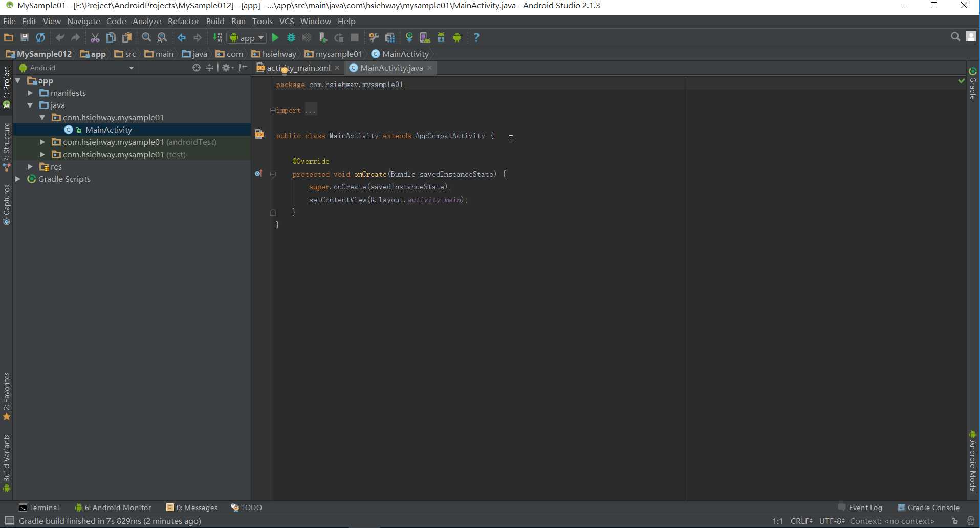Open the AVD Manager icon
The height and width of the screenshot is (528, 980).
(425, 37)
